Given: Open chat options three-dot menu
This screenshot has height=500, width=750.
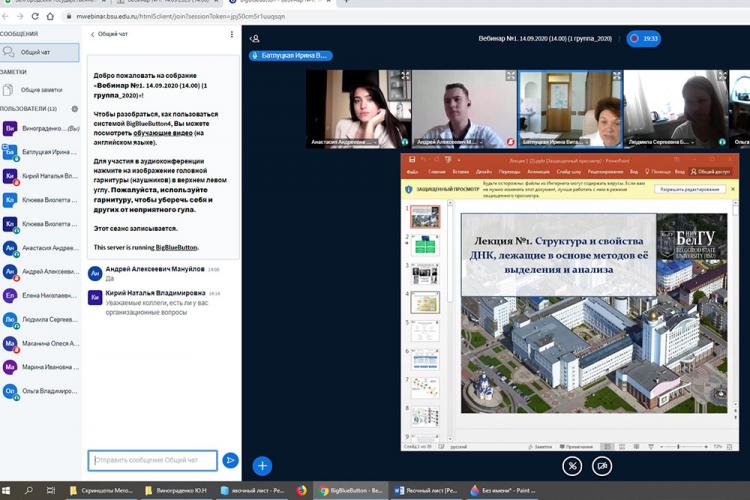Looking at the screenshot, I should tap(230, 35).
